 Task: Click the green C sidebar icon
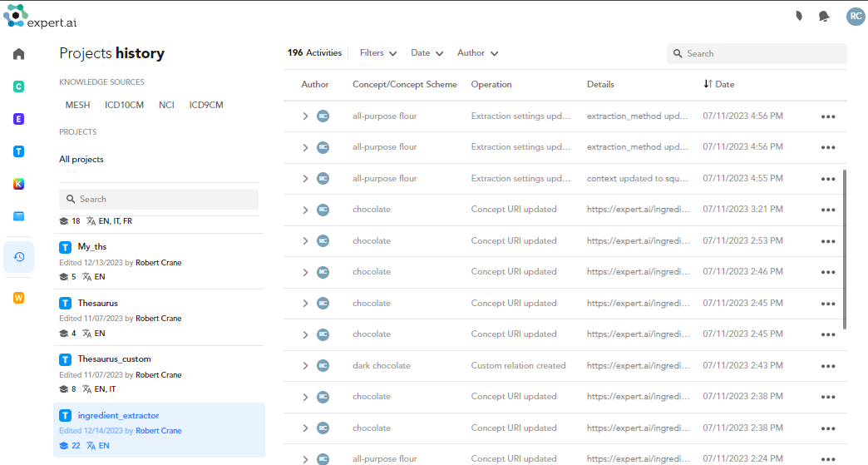(18, 87)
